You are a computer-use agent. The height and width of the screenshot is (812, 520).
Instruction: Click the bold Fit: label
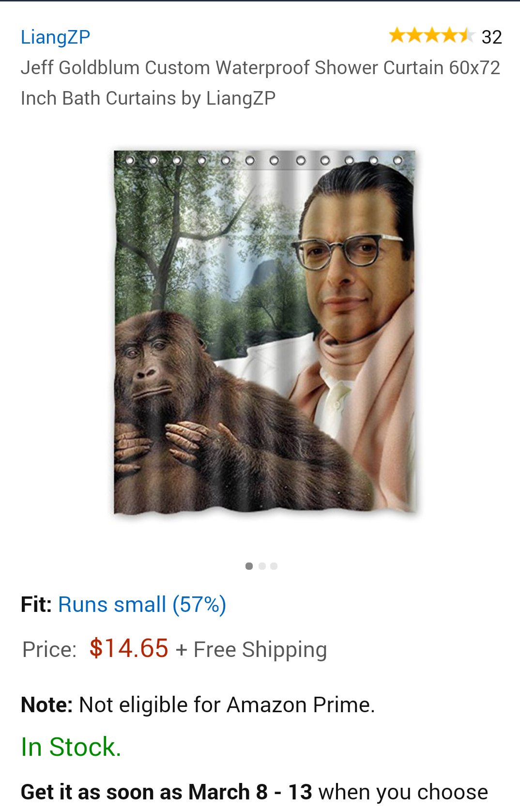click(36, 605)
